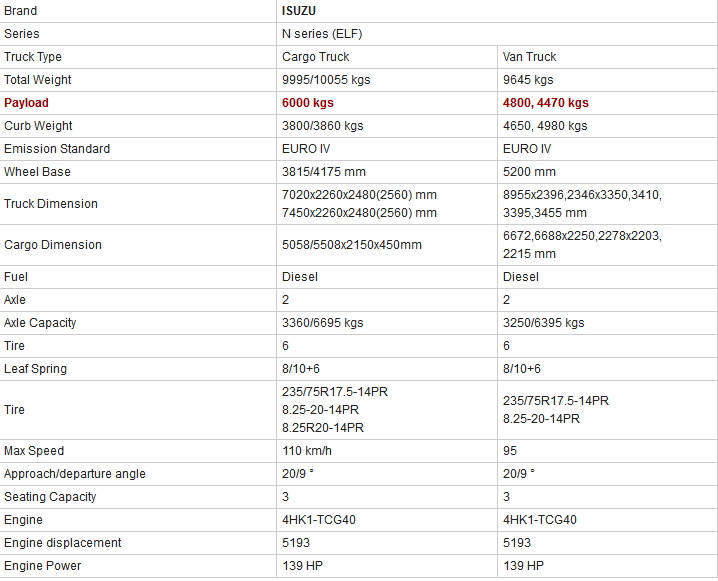Select the 4650, 4980 kgs curb weight

(x=545, y=125)
